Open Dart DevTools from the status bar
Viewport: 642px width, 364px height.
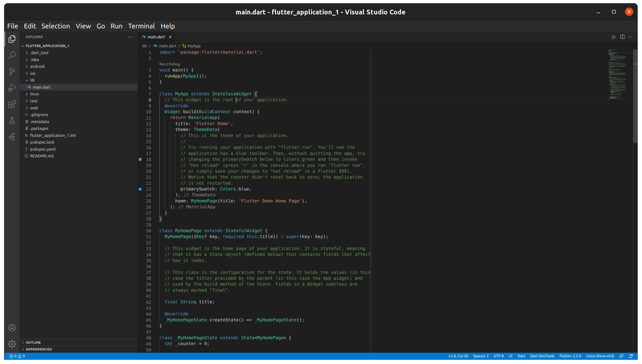(x=542, y=356)
